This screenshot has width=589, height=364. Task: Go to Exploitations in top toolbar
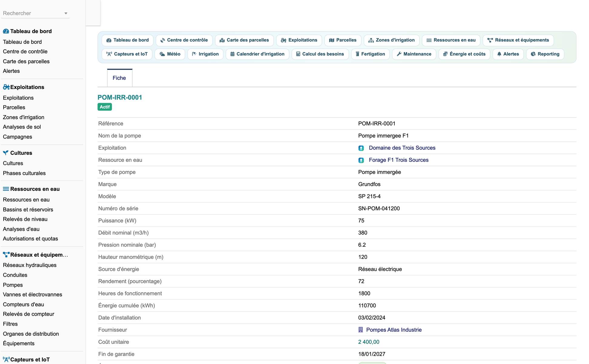pyautogui.click(x=299, y=40)
